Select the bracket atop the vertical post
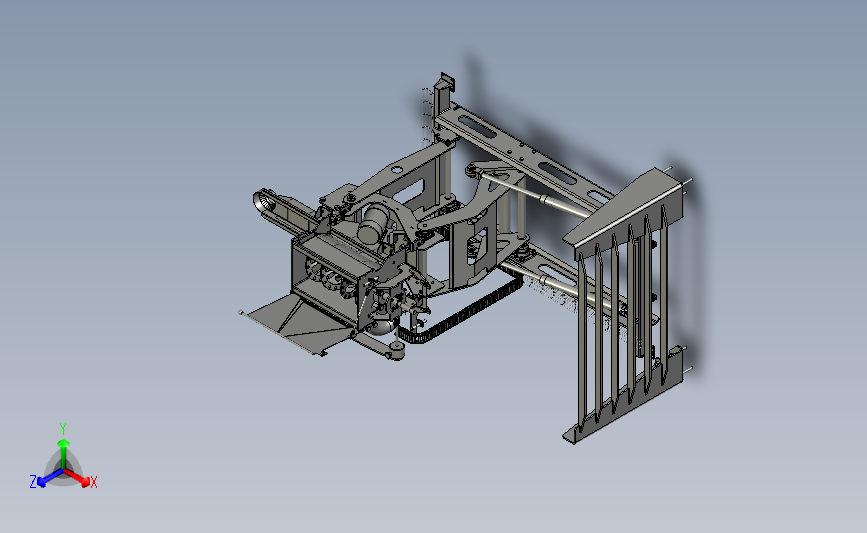Viewport: 867px width, 533px height. [x=446, y=84]
